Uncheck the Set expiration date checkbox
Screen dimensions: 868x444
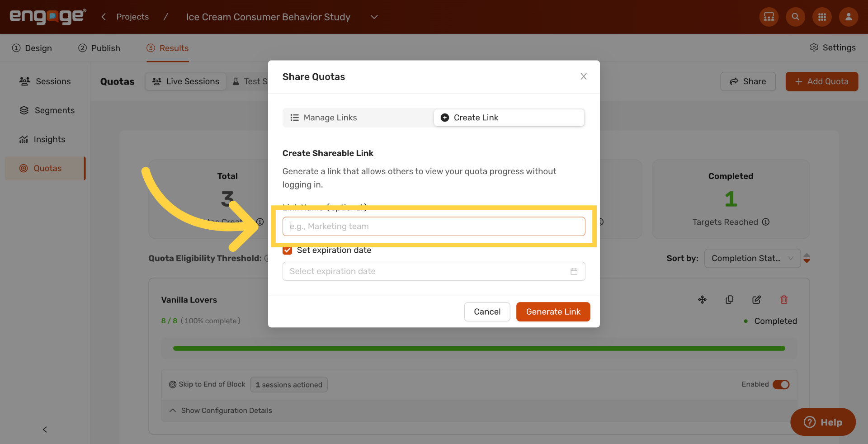coord(288,250)
